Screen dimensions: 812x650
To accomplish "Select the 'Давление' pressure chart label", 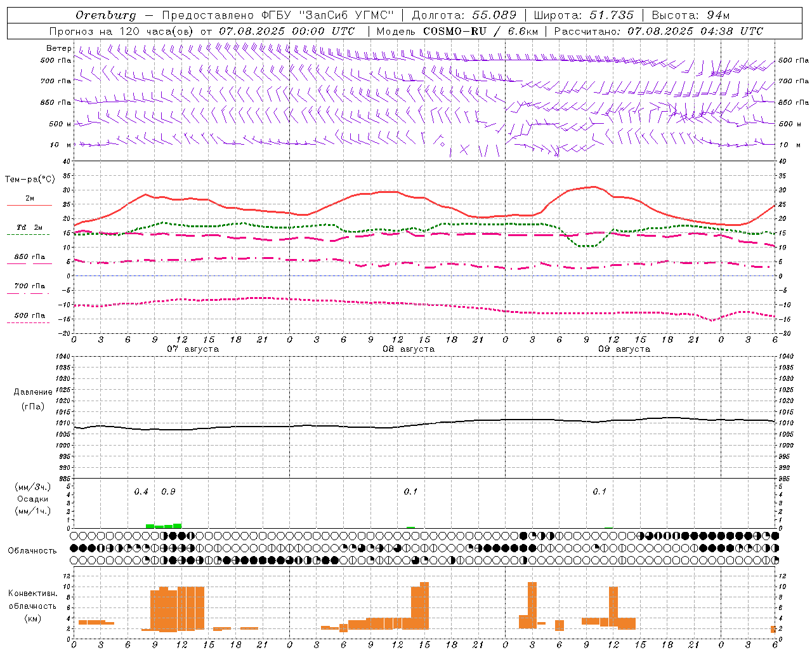I will [x=33, y=392].
